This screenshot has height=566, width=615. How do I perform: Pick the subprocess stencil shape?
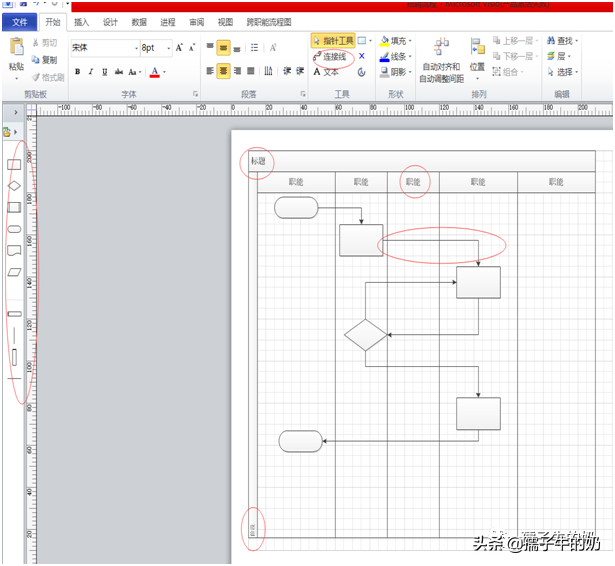pyautogui.click(x=14, y=207)
